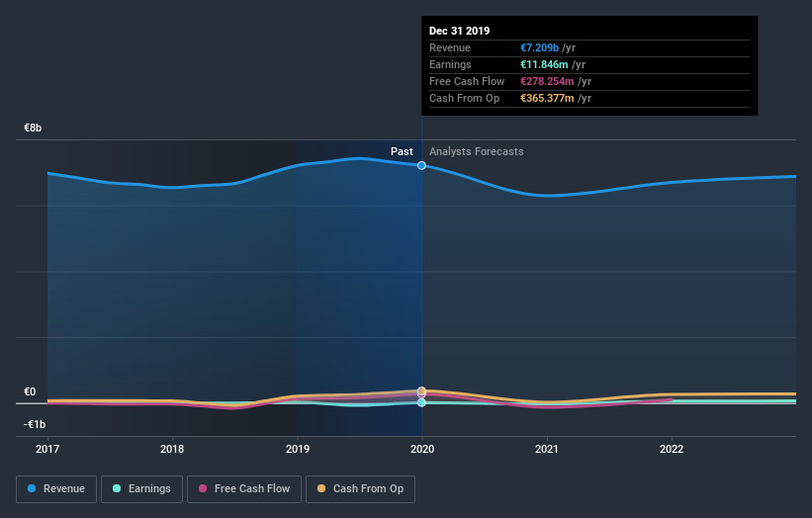Viewport: 812px width, 518px height.
Task: Click the Earnings row label in tooltip
Action: click(450, 64)
